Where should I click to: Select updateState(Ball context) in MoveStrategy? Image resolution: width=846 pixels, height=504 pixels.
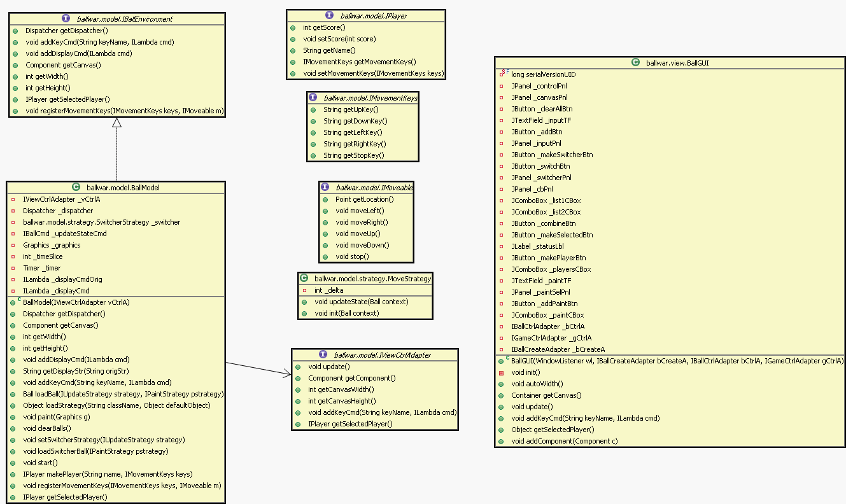[361, 302]
